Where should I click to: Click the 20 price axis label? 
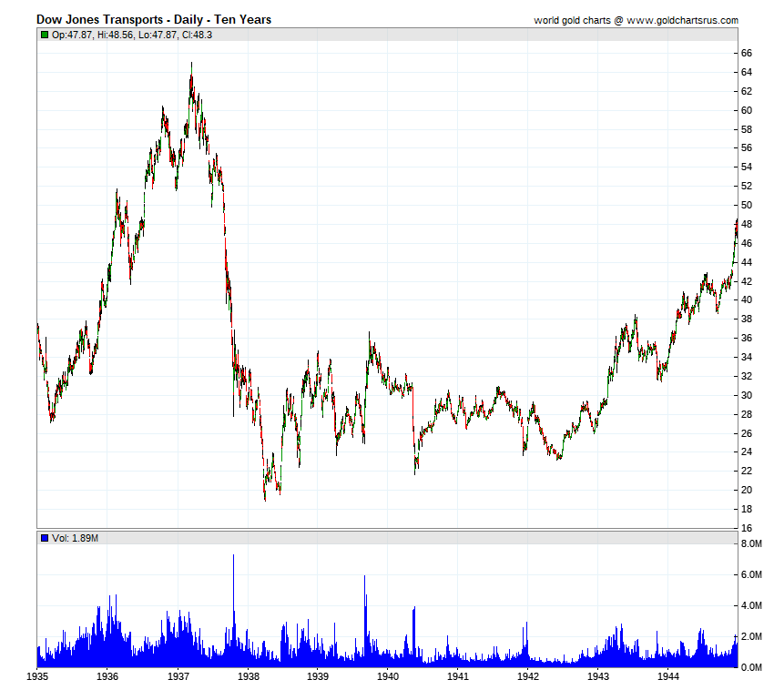tap(747, 491)
